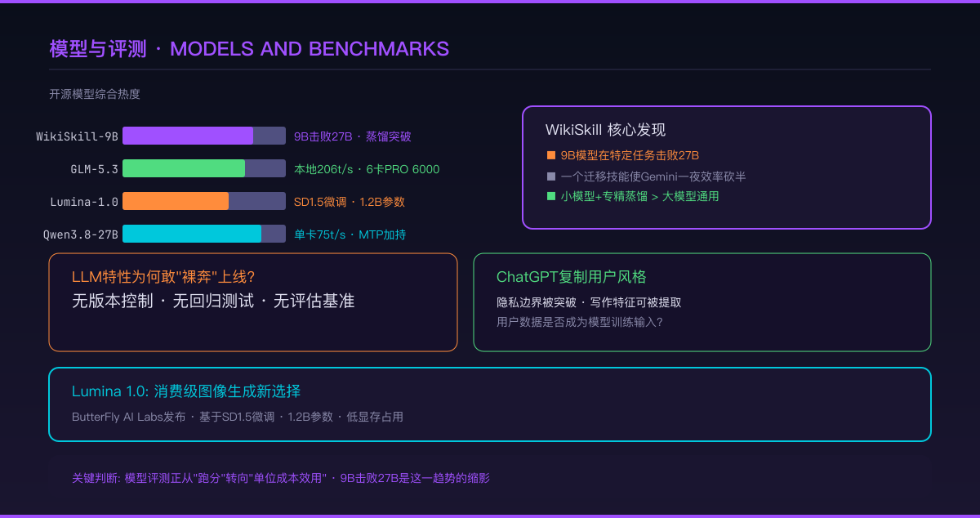This screenshot has width=980, height=518.
Task: Click the line '隐私边界被突破 · 写作特征可被提取'
Action: pyautogui.click(x=589, y=301)
